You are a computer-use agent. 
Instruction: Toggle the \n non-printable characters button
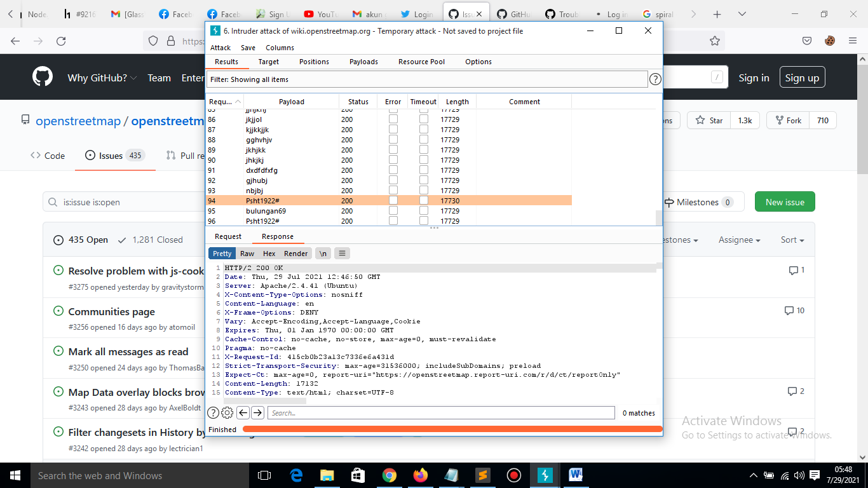323,254
